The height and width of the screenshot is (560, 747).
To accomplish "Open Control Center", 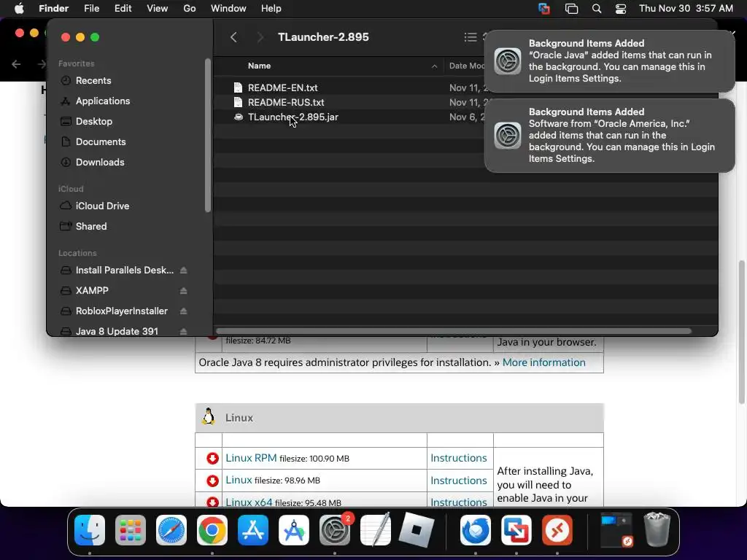I will 621,9.
